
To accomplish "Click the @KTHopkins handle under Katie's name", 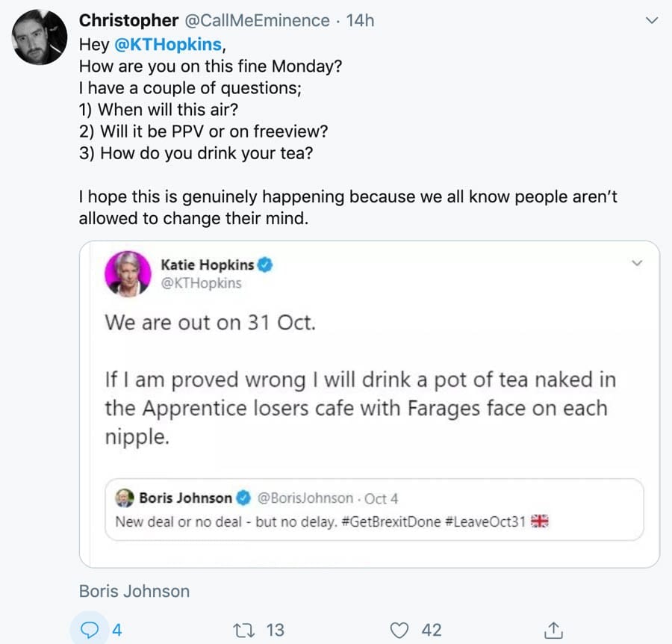I will pos(202,284).
